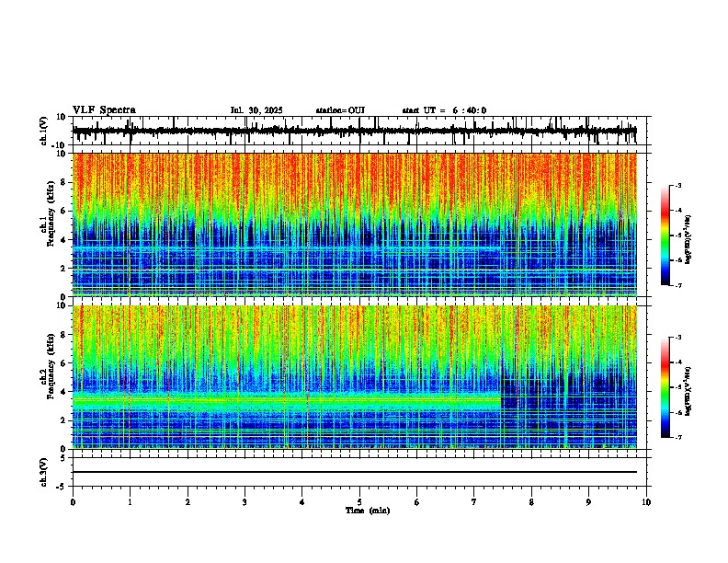Click the "6" tick on the time axis
This screenshot has width=728, height=563.
tap(417, 502)
